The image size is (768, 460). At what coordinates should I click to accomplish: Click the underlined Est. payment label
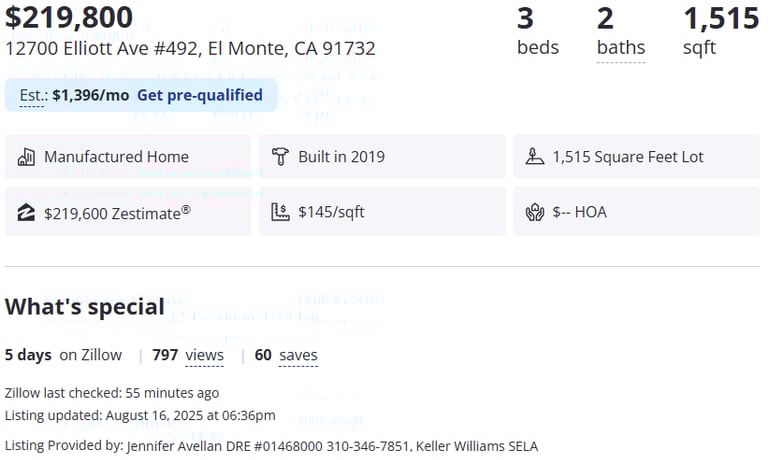pos(33,96)
